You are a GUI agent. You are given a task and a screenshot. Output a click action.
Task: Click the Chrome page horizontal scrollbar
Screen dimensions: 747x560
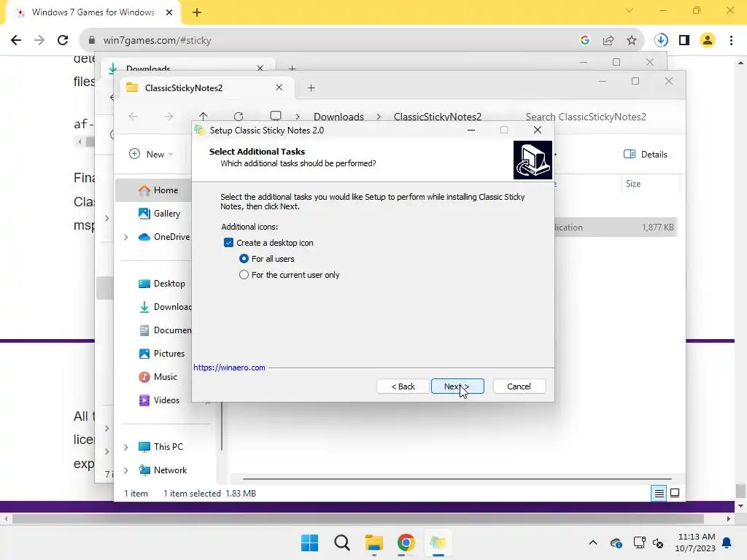357,518
